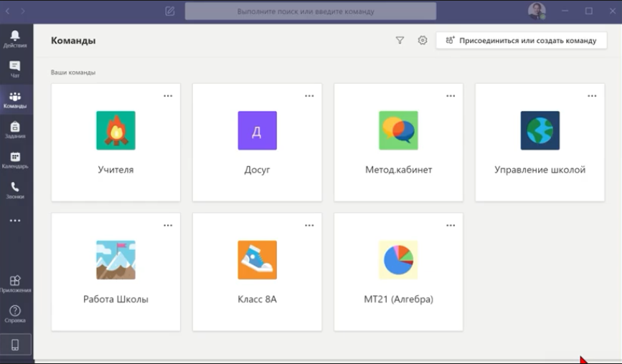Close the Teams window
Image resolution: width=622 pixels, height=364 pixels.
[x=613, y=11]
